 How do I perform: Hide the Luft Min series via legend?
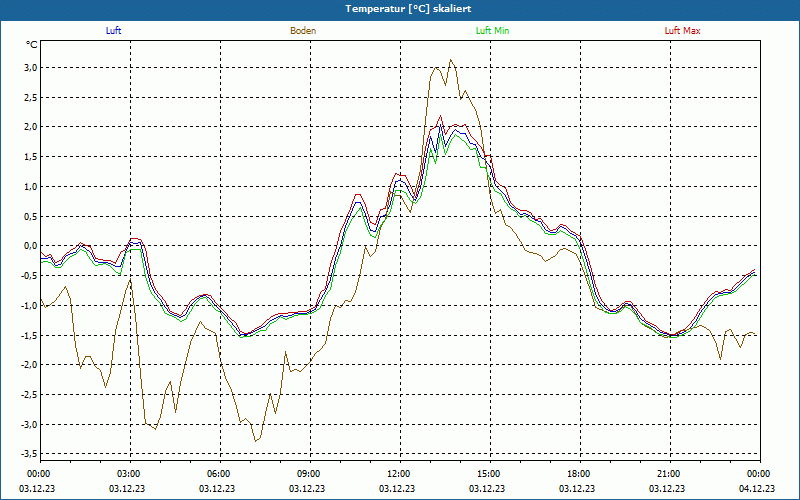[492, 31]
